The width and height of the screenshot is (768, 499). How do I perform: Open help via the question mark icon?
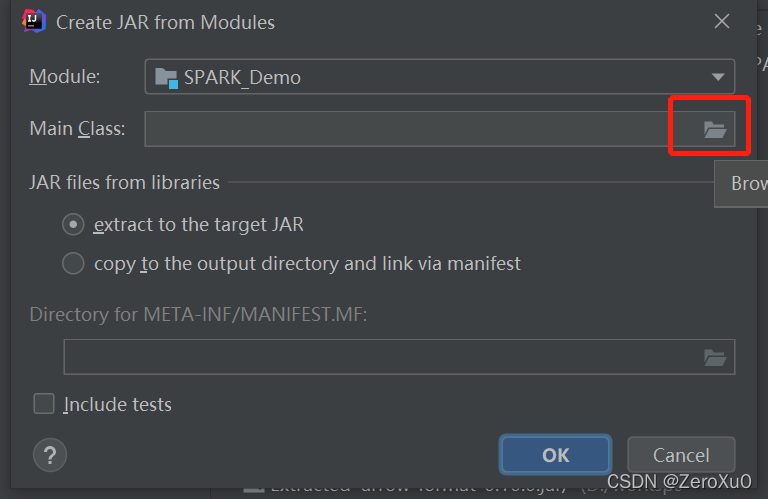coord(50,455)
